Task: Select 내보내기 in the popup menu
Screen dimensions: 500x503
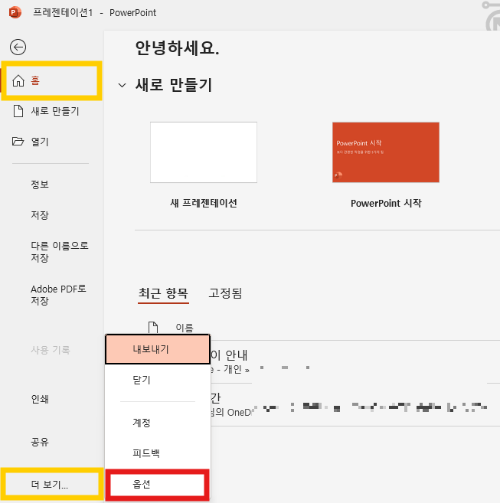Action: click(158, 349)
